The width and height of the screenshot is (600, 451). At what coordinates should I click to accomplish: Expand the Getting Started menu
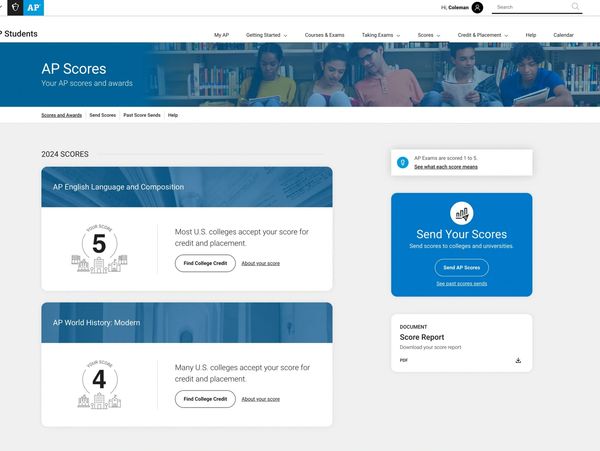[x=266, y=35]
